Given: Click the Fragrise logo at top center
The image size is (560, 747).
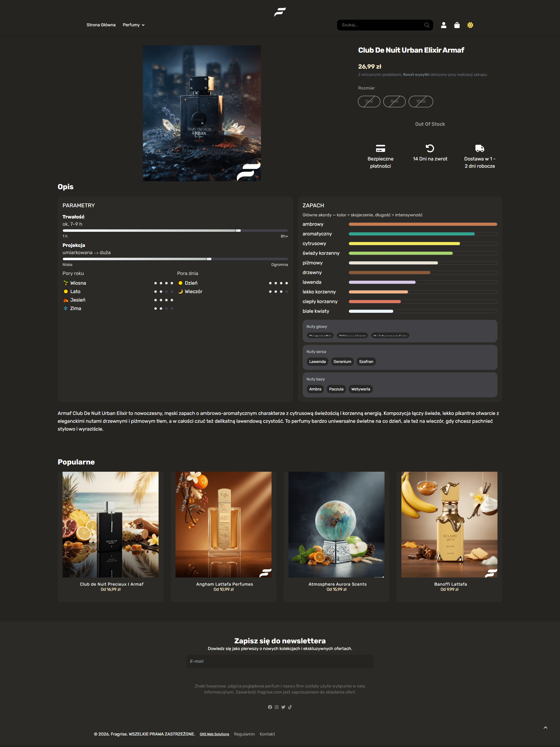Looking at the screenshot, I should point(280,12).
